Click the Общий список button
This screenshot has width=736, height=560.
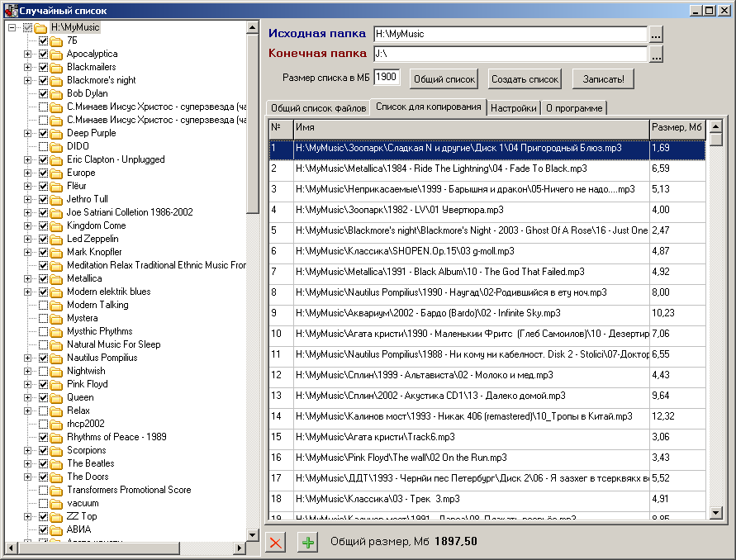pos(444,79)
